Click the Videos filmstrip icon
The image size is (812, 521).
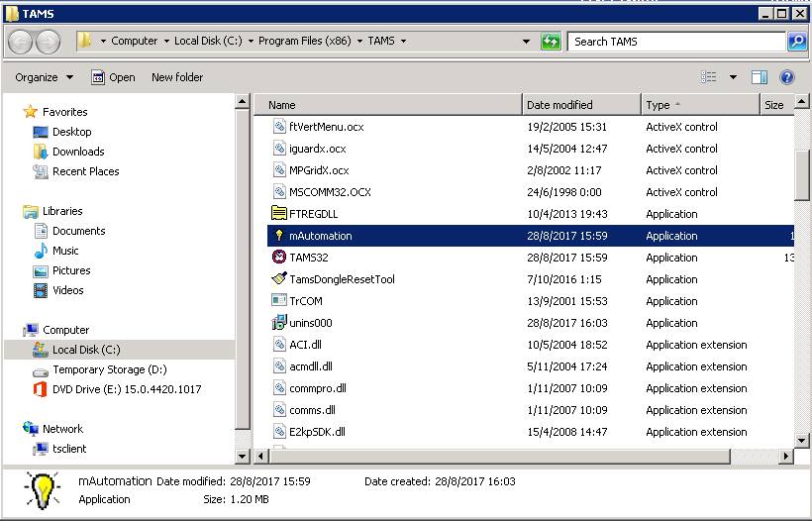click(x=41, y=290)
